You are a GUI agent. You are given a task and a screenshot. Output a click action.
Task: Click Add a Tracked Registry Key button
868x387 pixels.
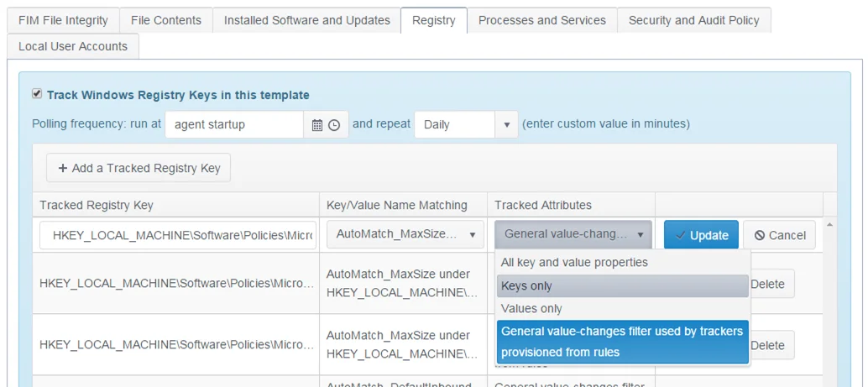139,168
